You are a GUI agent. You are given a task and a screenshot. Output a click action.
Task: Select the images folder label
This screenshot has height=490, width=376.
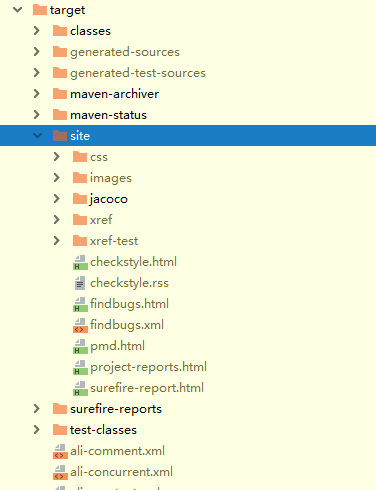pyautogui.click(x=111, y=178)
